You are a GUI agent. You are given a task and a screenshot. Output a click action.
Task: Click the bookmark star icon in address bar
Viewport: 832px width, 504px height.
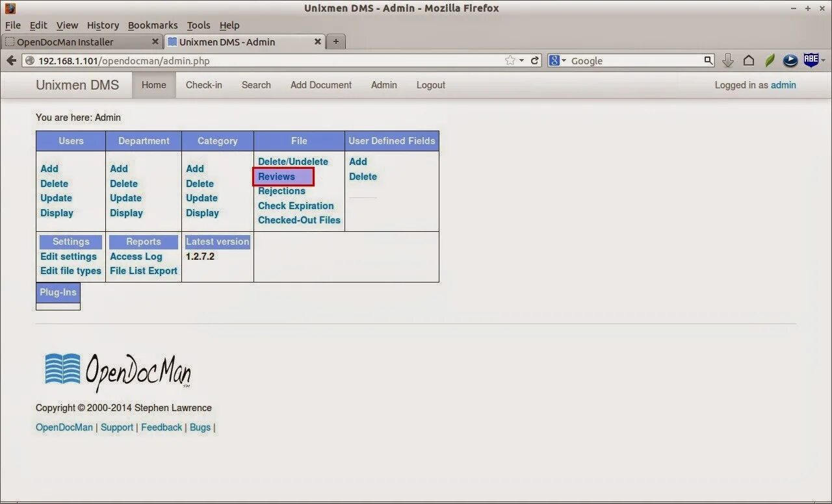[510, 60]
